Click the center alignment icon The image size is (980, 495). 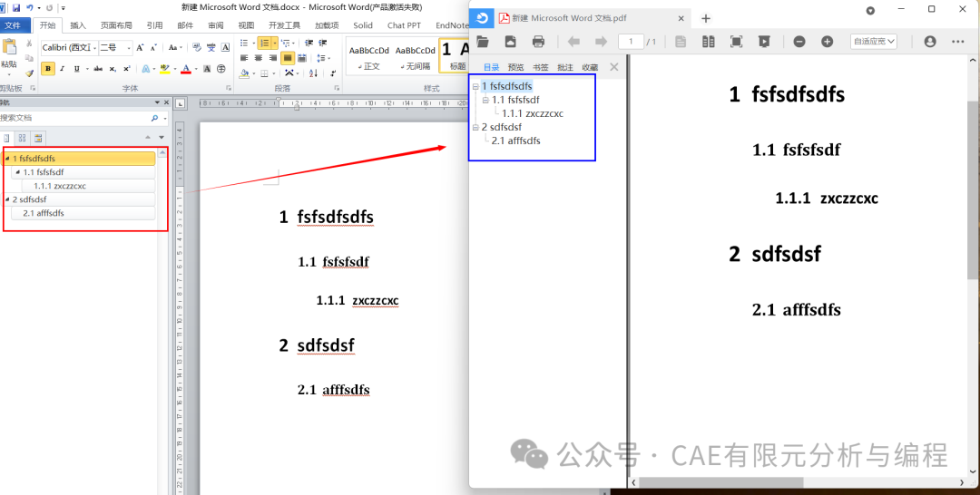coord(259,58)
